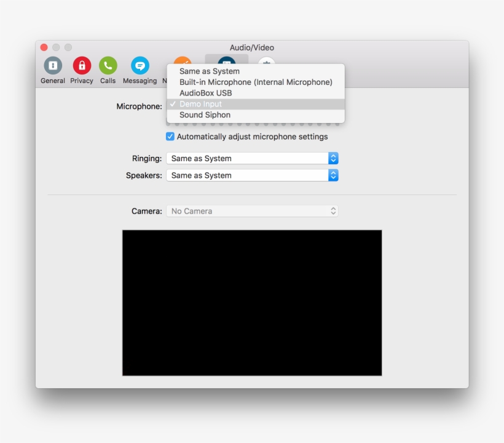
Task: Open the Messaging preferences pane
Action: coord(140,66)
